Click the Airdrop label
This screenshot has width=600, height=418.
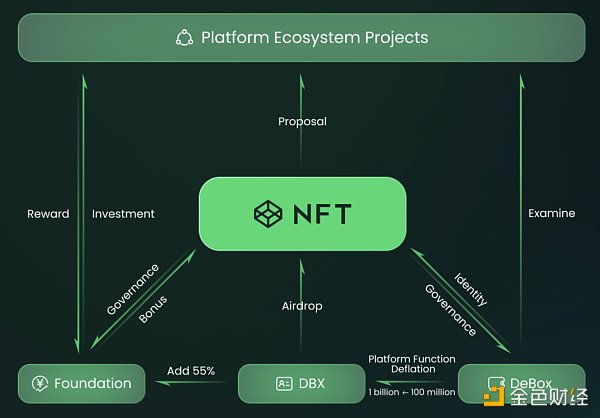(302, 306)
